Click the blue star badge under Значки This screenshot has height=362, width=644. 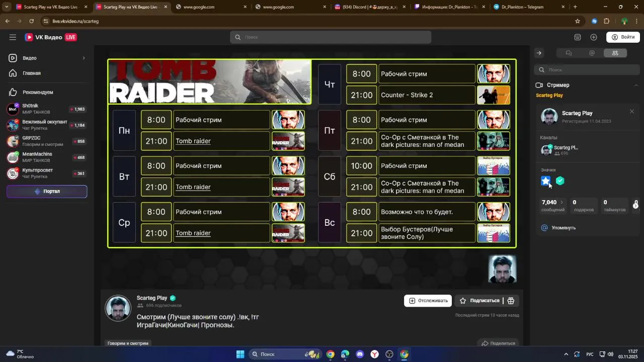click(x=545, y=181)
